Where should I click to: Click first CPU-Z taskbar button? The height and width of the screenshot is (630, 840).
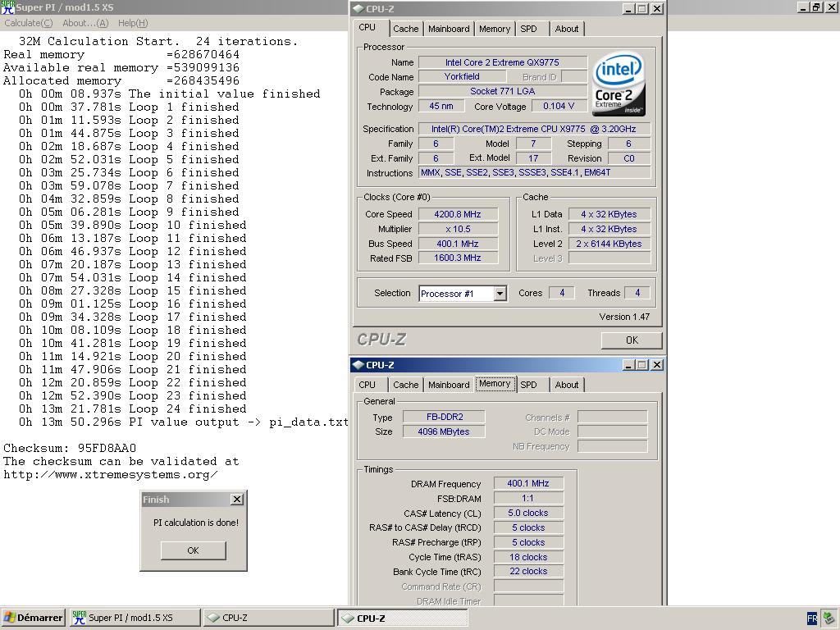(268, 618)
